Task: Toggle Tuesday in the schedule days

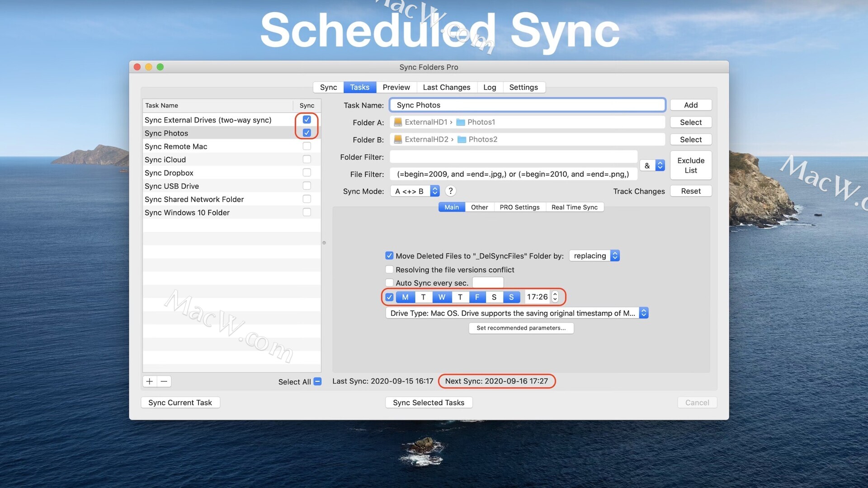Action: tap(423, 297)
